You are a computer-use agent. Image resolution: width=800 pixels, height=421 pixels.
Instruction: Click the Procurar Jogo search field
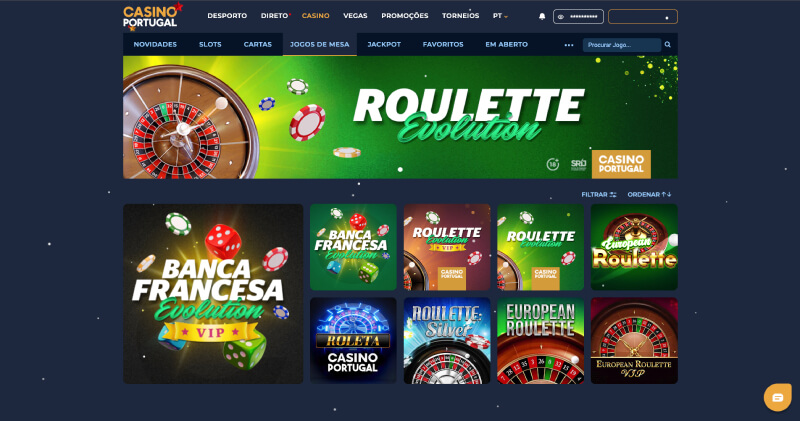point(622,45)
